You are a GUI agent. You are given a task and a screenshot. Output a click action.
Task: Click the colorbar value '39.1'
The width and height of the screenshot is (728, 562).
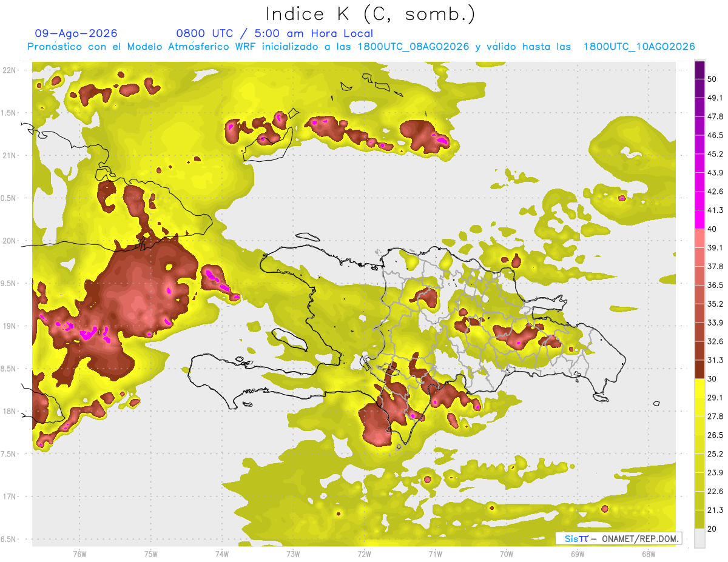pos(715,247)
